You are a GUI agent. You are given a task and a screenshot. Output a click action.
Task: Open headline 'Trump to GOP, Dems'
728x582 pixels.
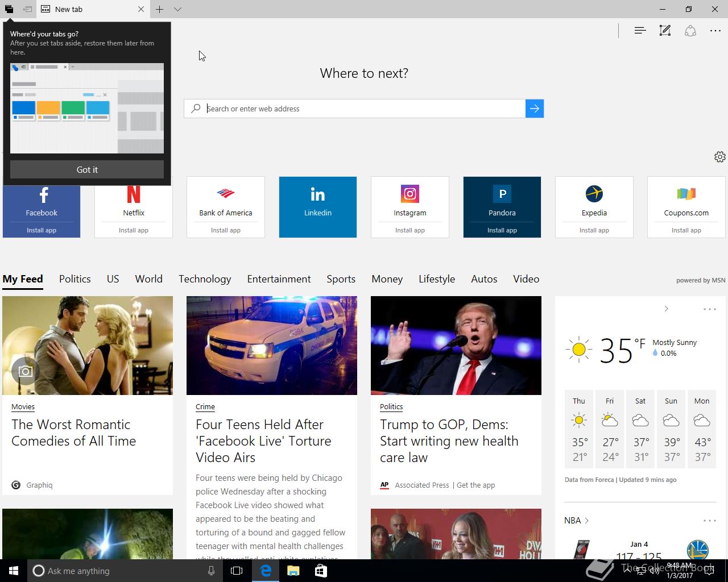tap(449, 441)
